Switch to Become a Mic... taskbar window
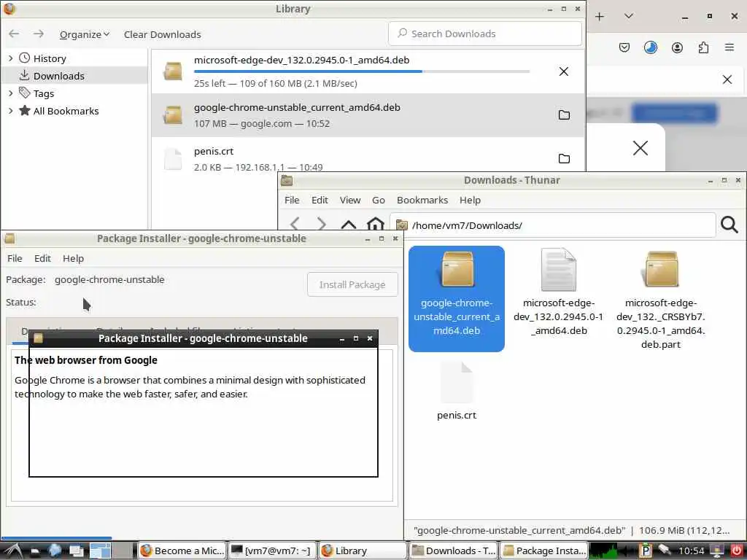 point(182,551)
